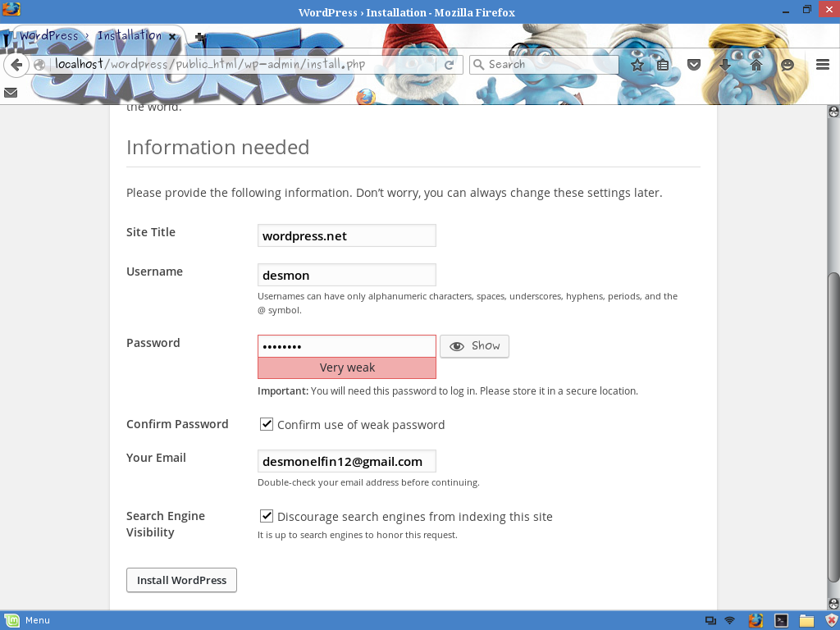Viewport: 840px width, 630px height.
Task: Click the Pocket icon in toolbar
Action: click(x=694, y=66)
